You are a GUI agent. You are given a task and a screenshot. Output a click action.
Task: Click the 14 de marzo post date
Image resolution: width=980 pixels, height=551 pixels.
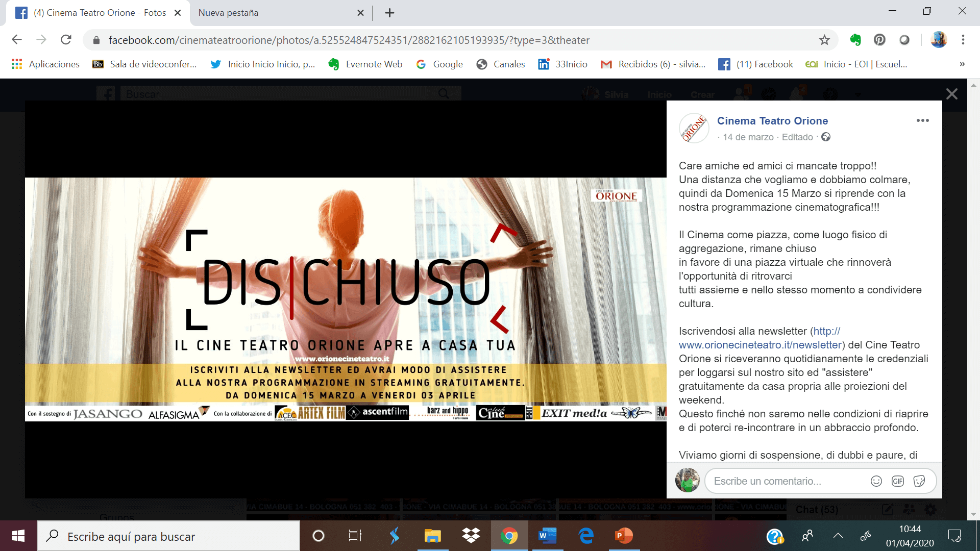748,137
